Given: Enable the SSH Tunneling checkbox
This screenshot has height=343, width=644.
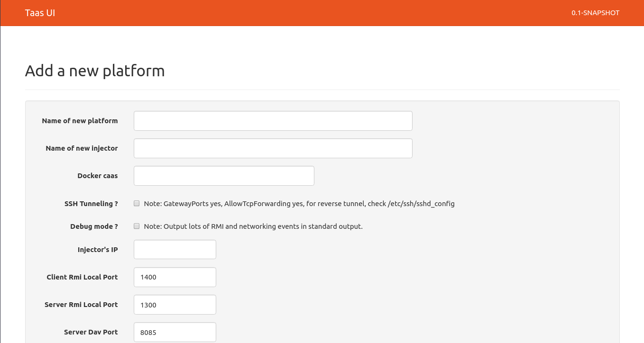Looking at the screenshot, I should [x=137, y=203].
